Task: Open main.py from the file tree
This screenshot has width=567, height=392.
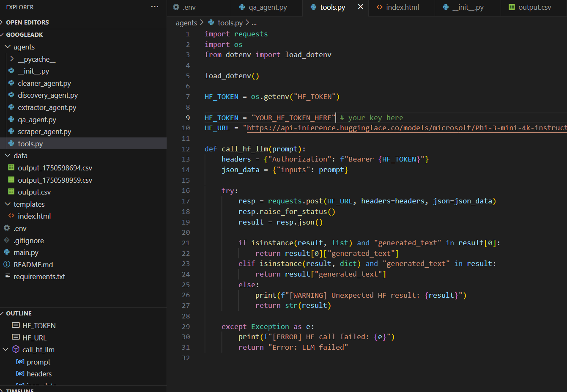Action: (26, 252)
